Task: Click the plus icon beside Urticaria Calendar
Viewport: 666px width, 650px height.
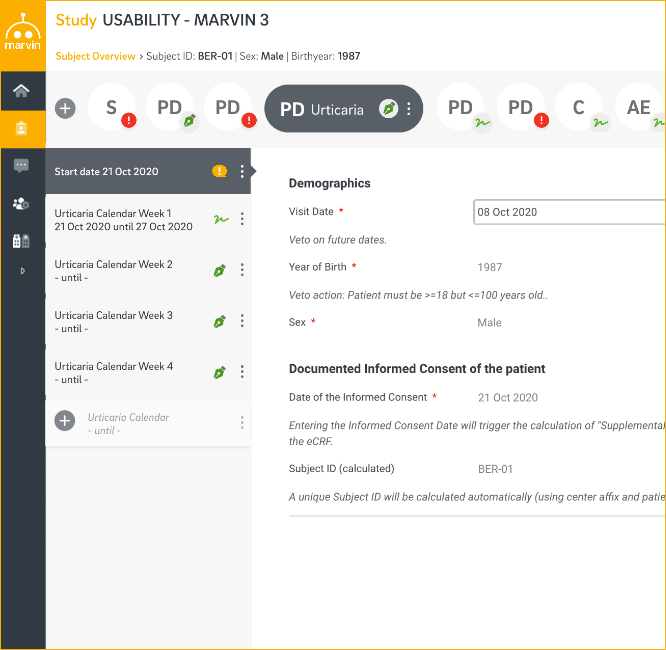Action: [65, 422]
